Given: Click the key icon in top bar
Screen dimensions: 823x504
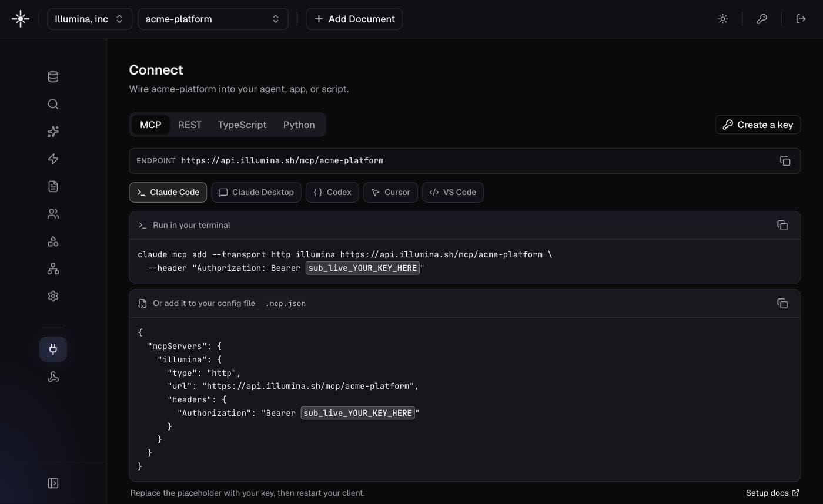Looking at the screenshot, I should (762, 19).
